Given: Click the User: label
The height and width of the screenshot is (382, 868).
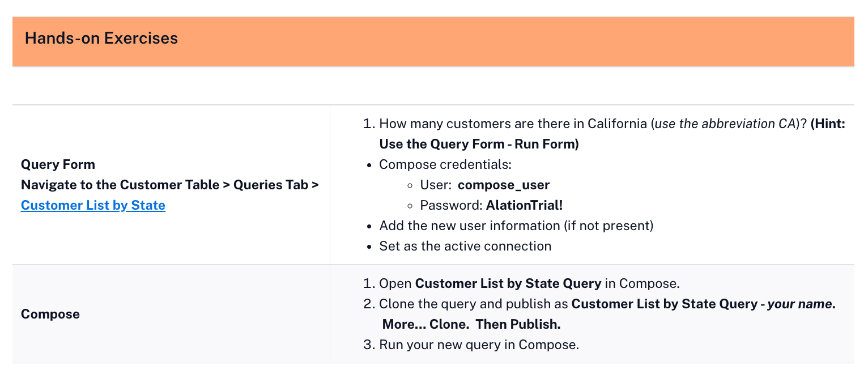Looking at the screenshot, I should pyautogui.click(x=436, y=185).
